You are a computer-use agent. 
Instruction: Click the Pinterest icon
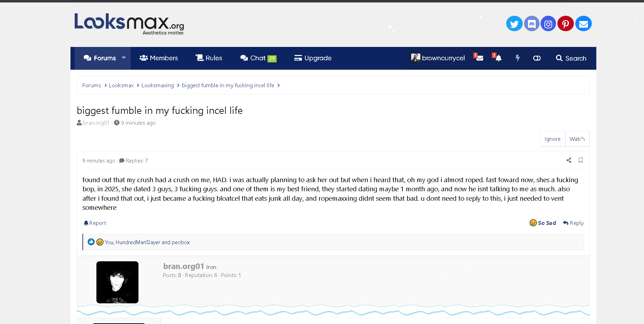565,24
